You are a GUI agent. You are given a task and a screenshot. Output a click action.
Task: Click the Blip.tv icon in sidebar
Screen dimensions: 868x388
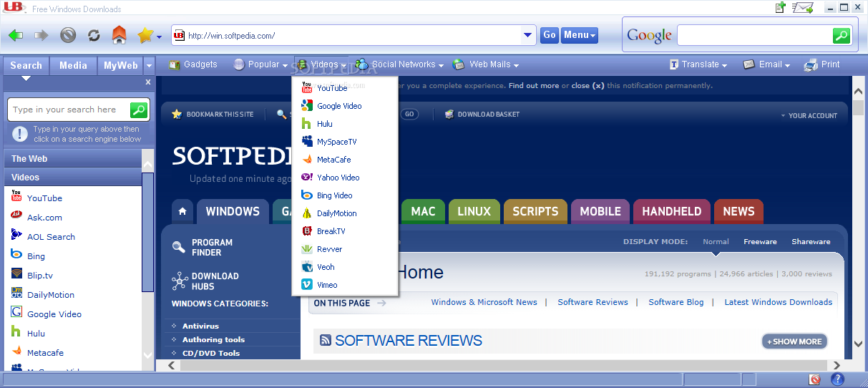click(16, 273)
